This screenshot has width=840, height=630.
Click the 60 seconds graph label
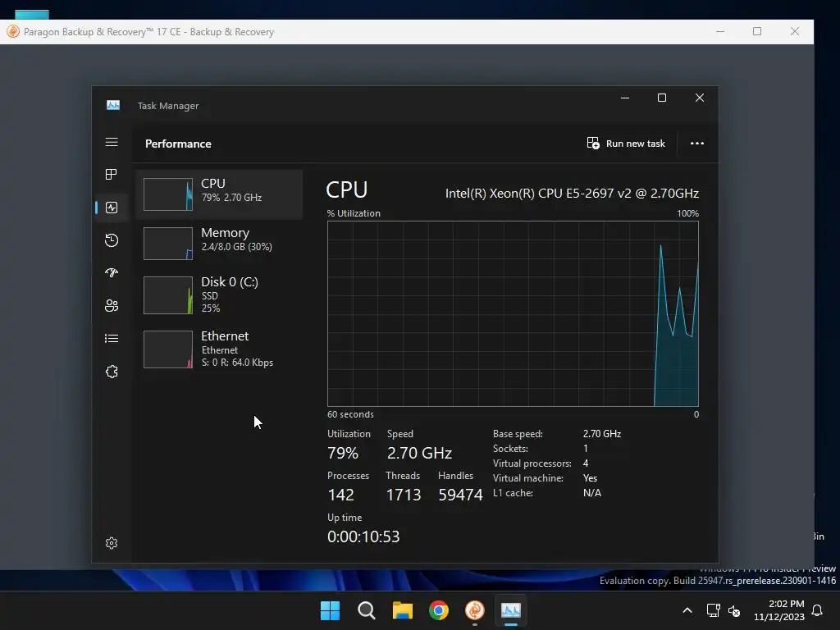coord(350,414)
